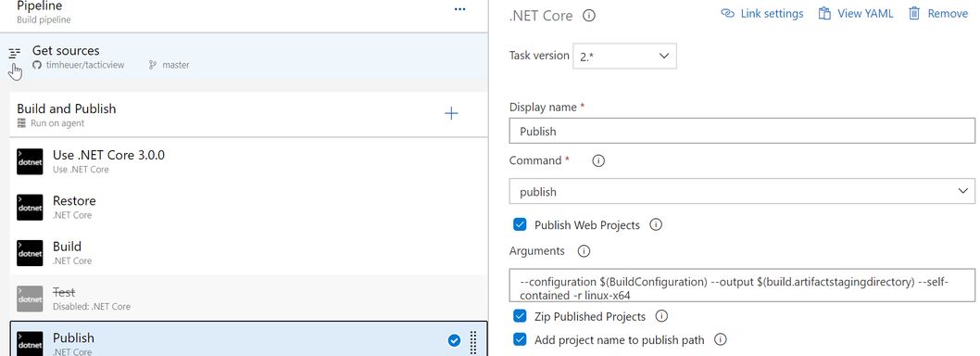This screenshot has width=980, height=356.
Task: Remove the selected task
Action: click(x=937, y=14)
